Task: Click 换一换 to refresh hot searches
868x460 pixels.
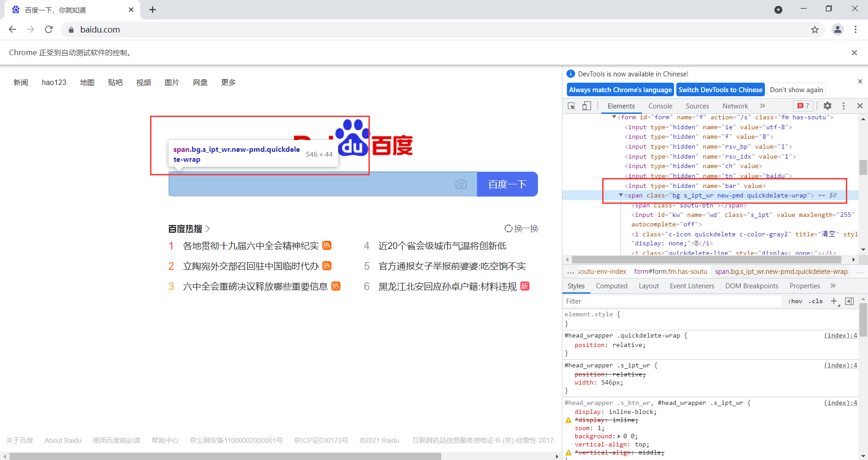Action: [521, 229]
